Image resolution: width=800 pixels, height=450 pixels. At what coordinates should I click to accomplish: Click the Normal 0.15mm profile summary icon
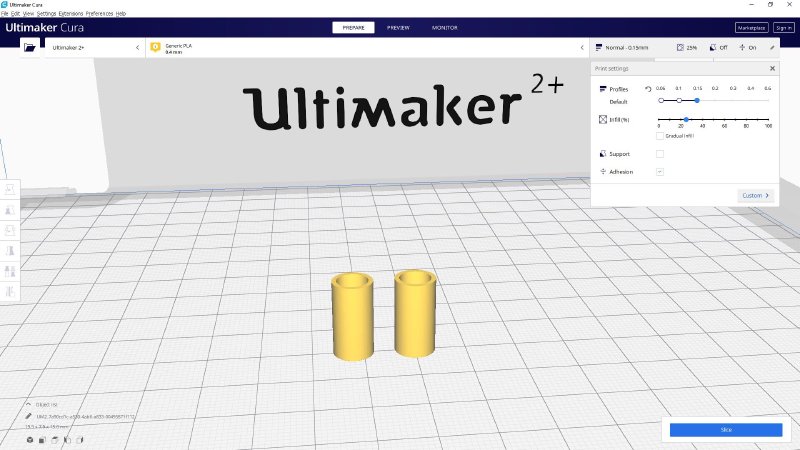click(x=599, y=47)
